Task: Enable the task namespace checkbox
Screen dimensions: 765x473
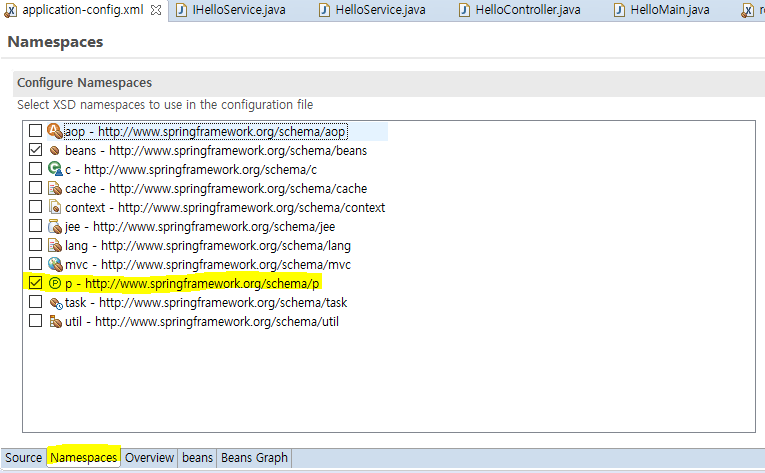Action: 35,302
